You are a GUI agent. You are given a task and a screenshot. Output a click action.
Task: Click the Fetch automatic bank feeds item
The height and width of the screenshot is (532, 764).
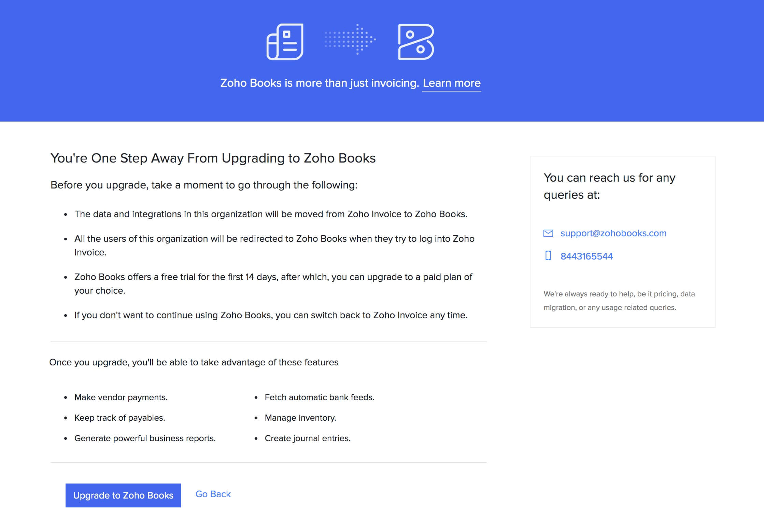pyautogui.click(x=320, y=397)
